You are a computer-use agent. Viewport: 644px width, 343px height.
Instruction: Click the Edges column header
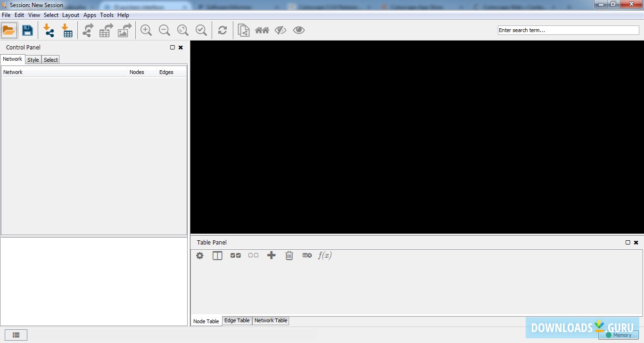(172, 72)
